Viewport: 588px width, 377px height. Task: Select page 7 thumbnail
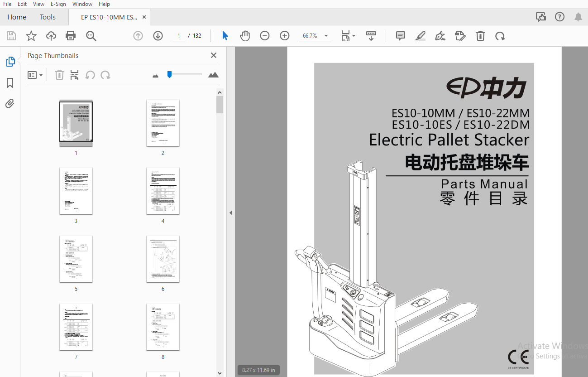pos(76,327)
